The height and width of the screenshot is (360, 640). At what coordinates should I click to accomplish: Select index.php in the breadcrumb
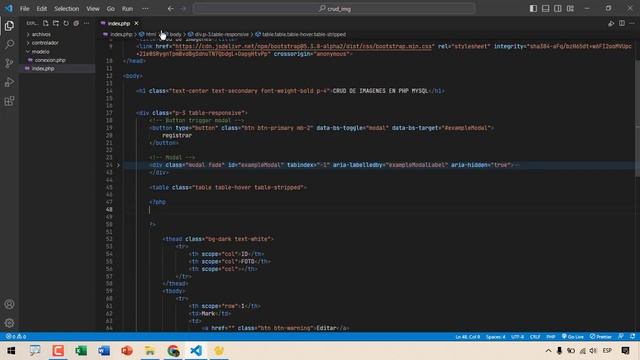(x=121, y=34)
